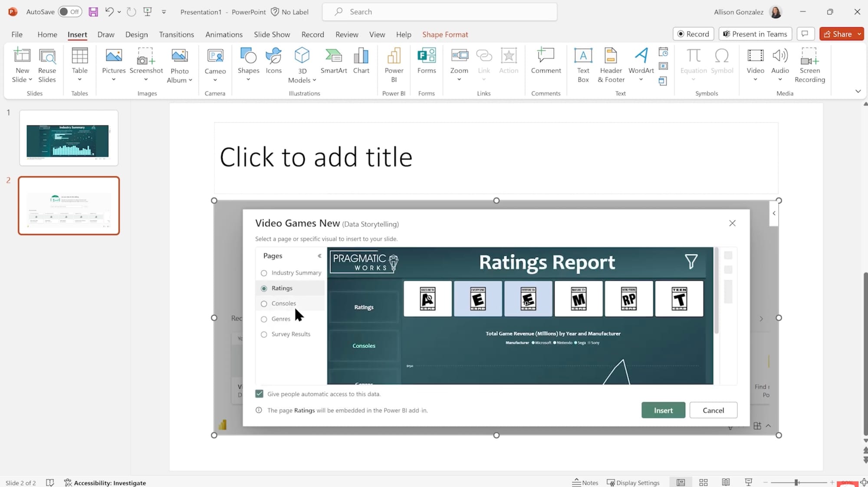Switch to the Home tab
868x487 pixels.
47,34
